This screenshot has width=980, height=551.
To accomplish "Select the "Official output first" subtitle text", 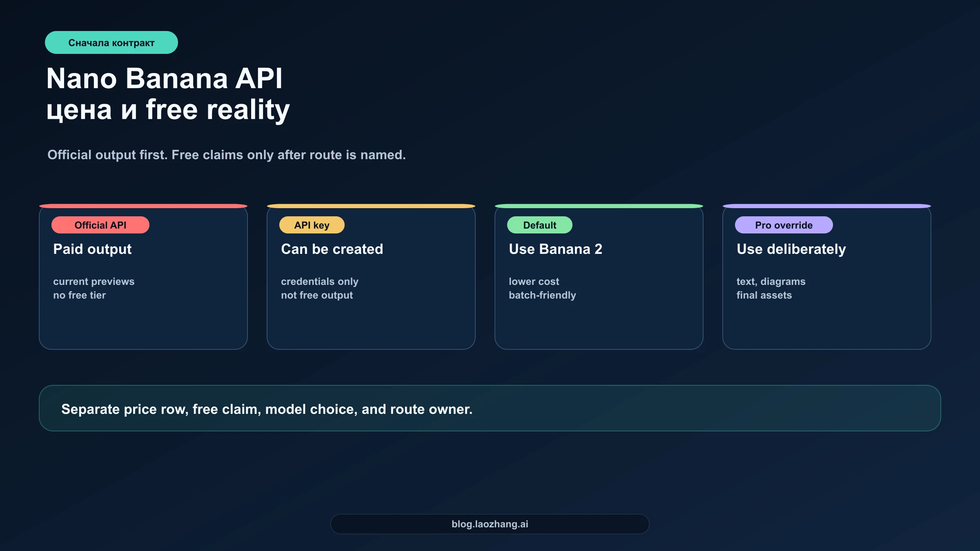I will click(x=226, y=155).
